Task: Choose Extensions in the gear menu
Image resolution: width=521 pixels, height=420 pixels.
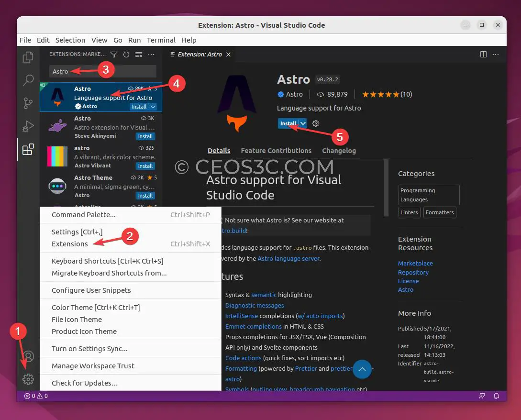Action: tap(131, 244)
